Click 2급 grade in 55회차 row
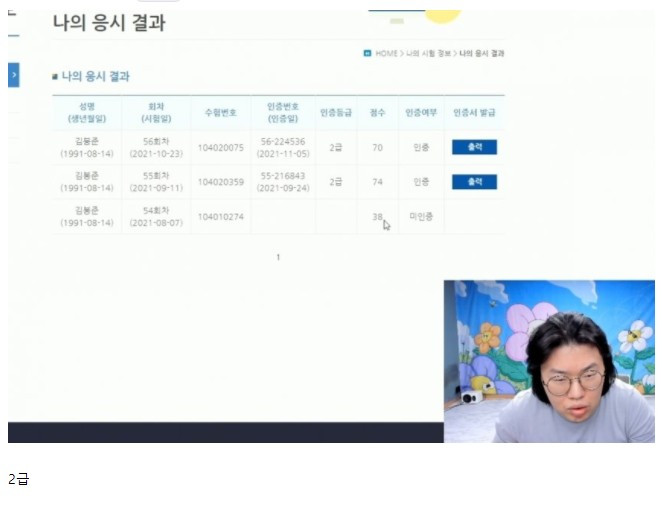This screenshot has height=512, width=662. pos(336,182)
